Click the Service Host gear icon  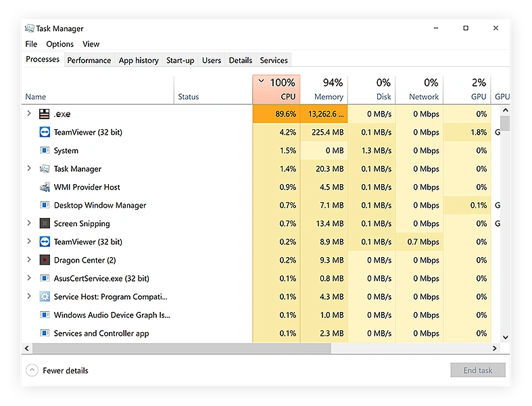point(45,297)
